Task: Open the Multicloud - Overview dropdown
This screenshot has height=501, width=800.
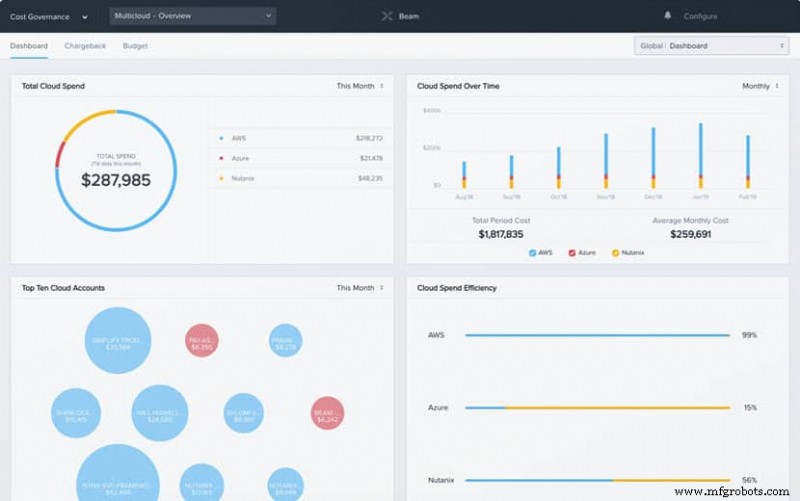Action: tap(193, 16)
